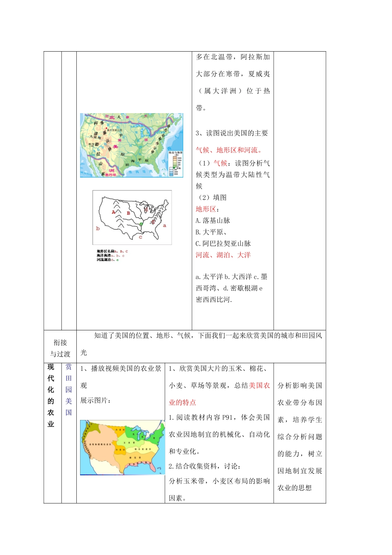Click the red text '气候、地形区和河流。'

(229, 150)
